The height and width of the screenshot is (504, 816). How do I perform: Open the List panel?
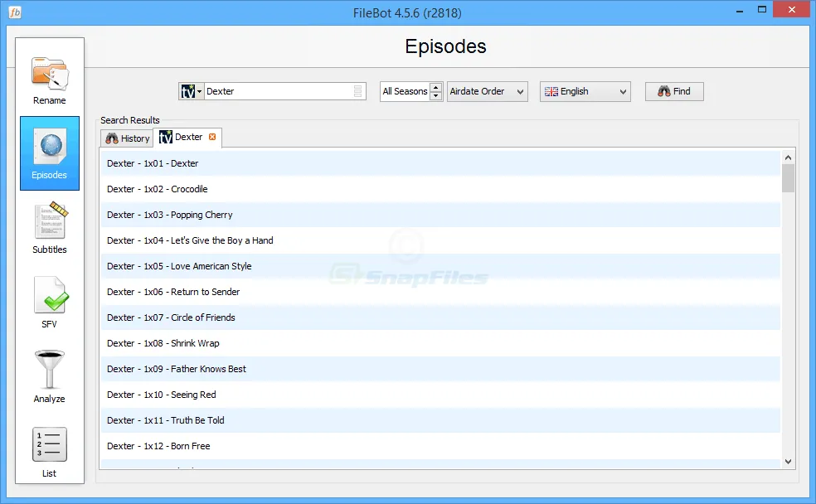point(50,452)
